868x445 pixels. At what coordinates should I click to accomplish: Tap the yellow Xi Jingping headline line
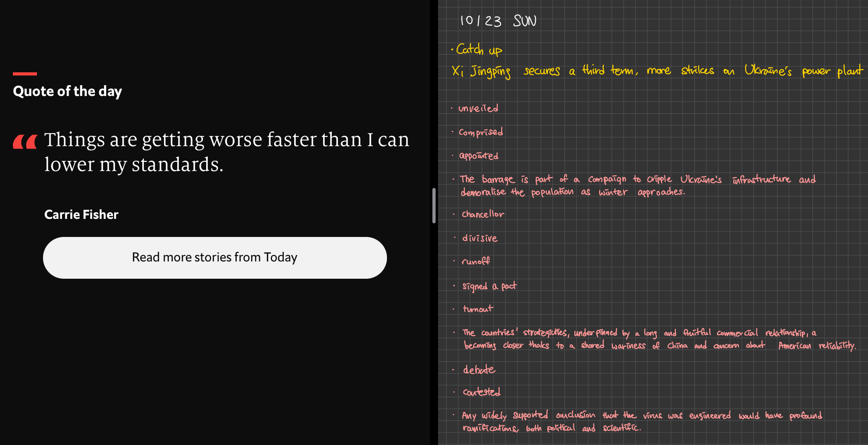pyautogui.click(x=657, y=71)
